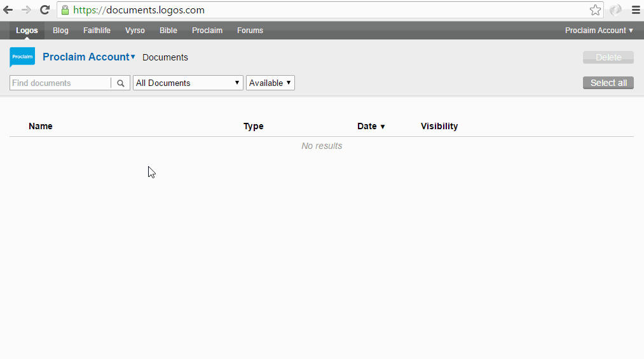Open the Available filter dropdown
The image size is (644, 359).
tap(270, 83)
